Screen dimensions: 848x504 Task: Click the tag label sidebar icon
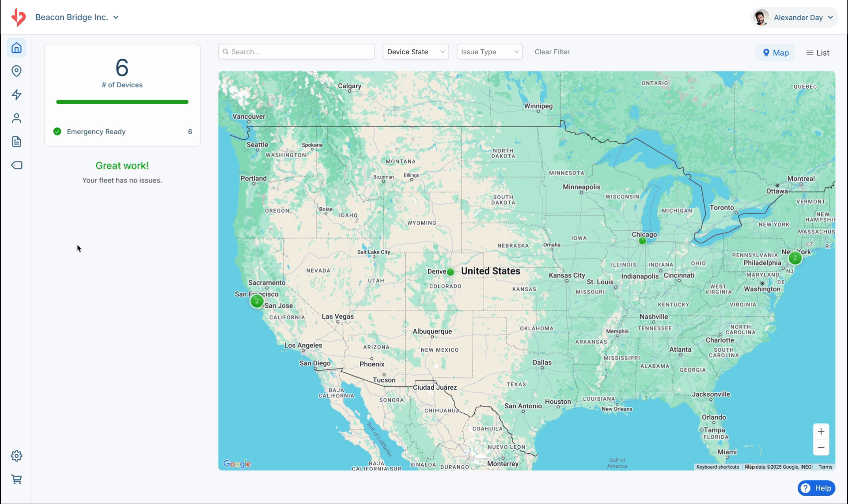click(x=16, y=165)
